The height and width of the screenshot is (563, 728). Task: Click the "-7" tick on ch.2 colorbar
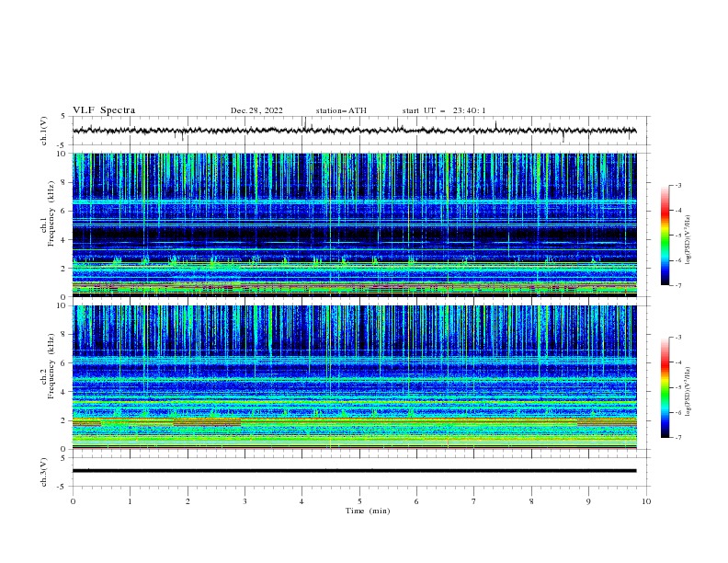[x=677, y=437]
